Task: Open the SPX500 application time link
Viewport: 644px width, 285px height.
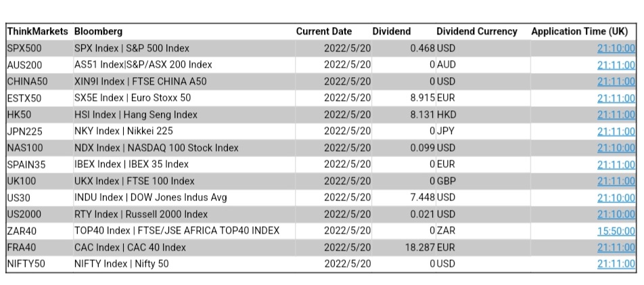Action: coord(616,48)
